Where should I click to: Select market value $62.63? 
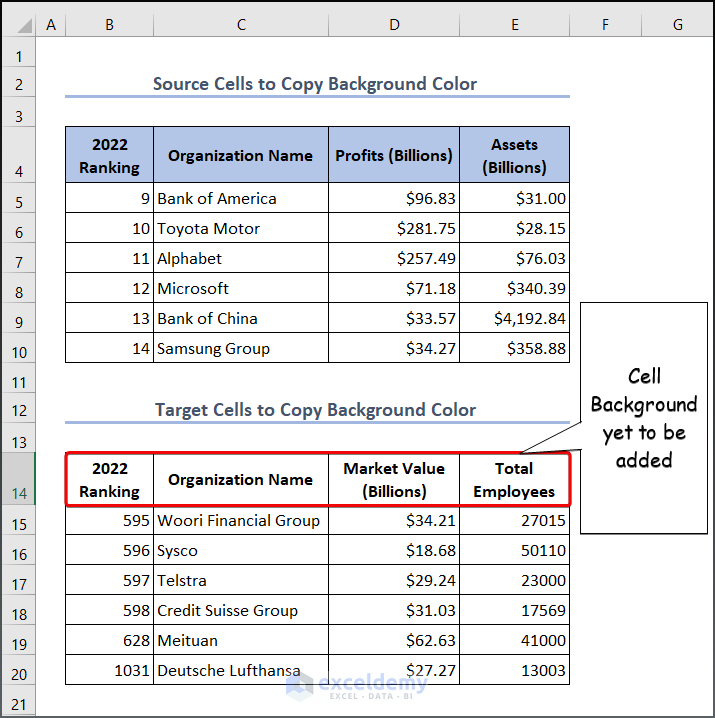click(x=394, y=640)
